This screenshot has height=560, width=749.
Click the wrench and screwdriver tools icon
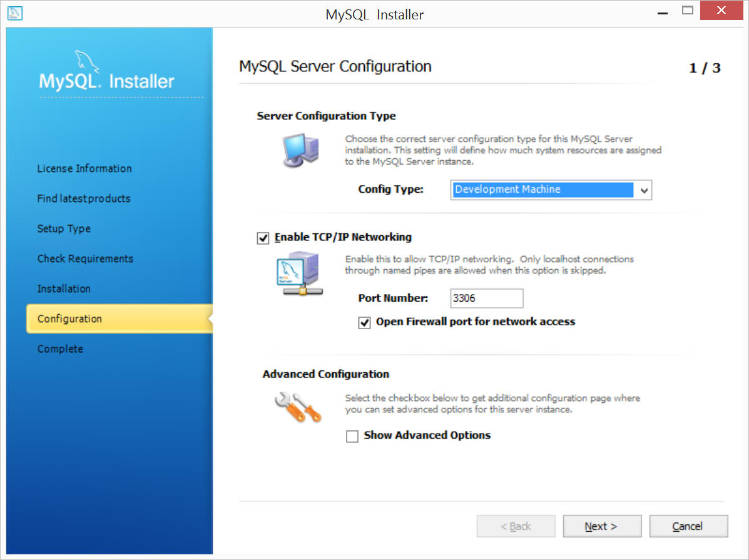click(298, 407)
